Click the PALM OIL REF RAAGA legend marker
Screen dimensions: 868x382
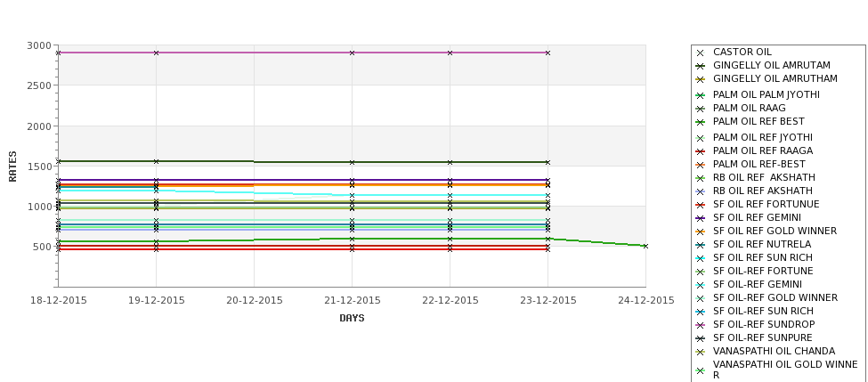pyautogui.click(x=700, y=151)
